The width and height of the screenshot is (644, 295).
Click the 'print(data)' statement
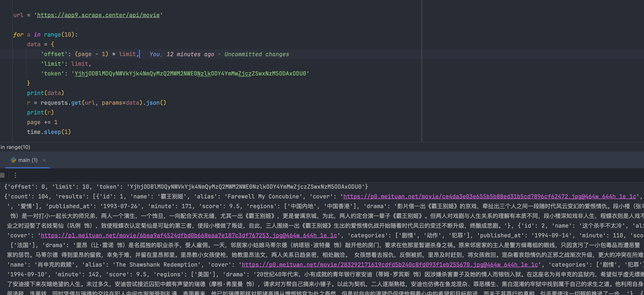tap(45, 93)
